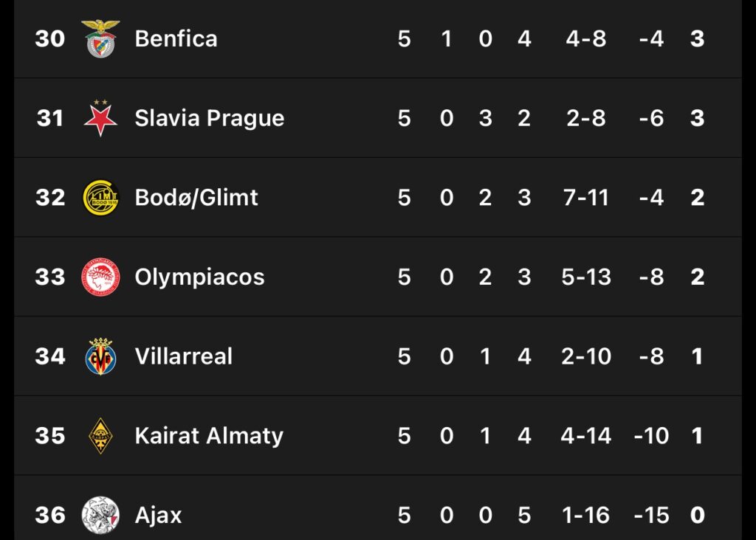Select the Bodø/Glimt yellow badge
Viewport: 756px width, 540px height.
(100, 198)
